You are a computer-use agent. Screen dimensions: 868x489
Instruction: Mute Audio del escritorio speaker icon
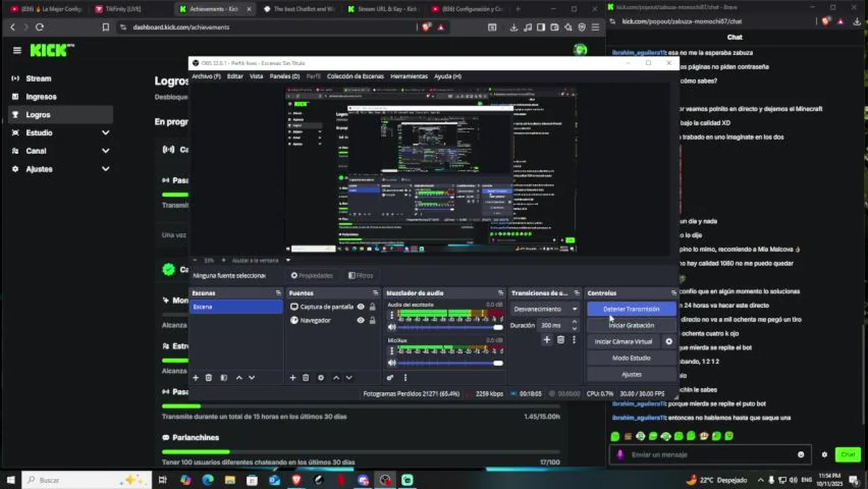tap(392, 327)
